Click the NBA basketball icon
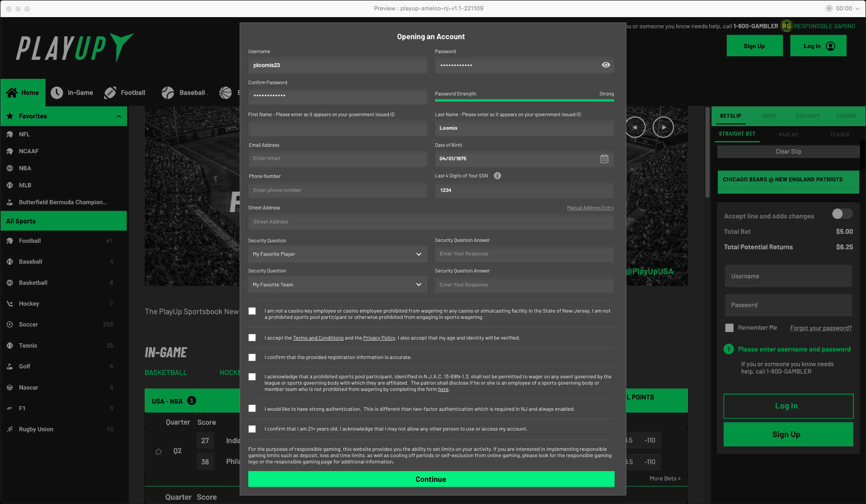 tap(10, 168)
